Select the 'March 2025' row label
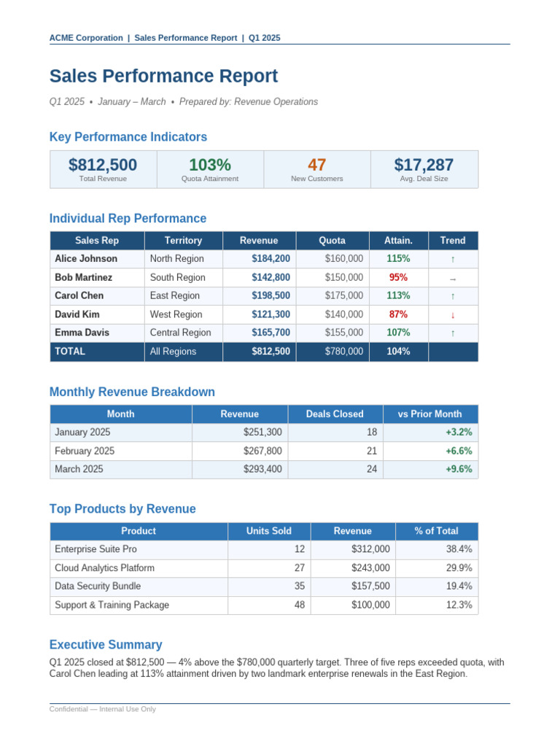This screenshot has width=560, height=747. (79, 469)
